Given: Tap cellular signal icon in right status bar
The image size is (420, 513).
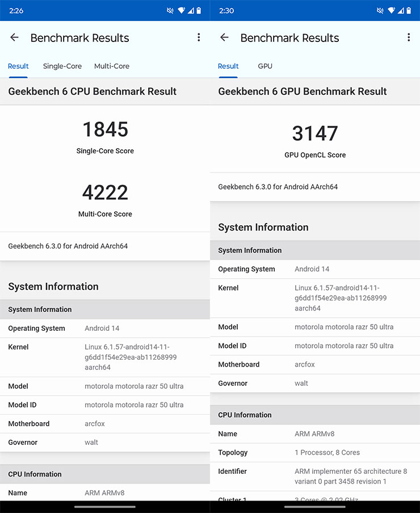Looking at the screenshot, I should point(401,10).
